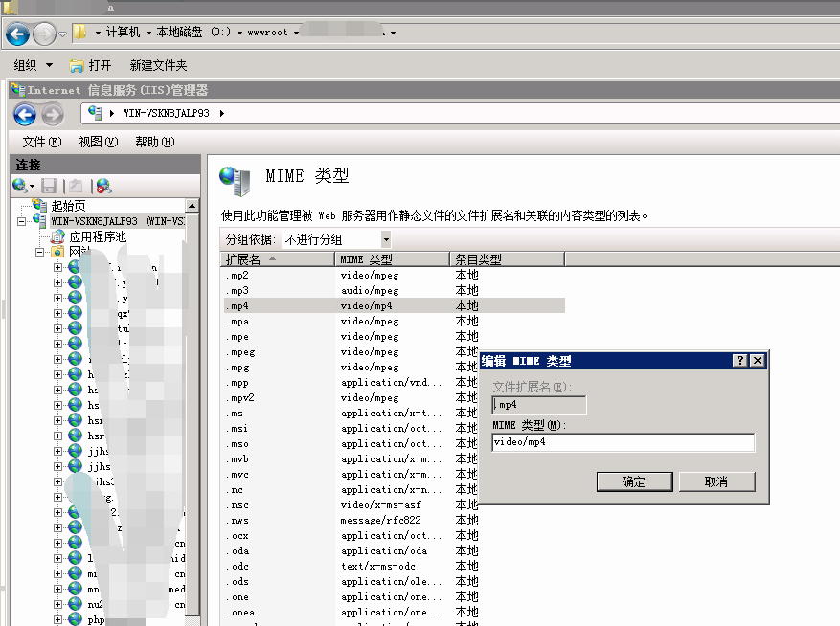Click the delete connection icon in Connections toolbar
840x626 pixels.
(x=102, y=186)
